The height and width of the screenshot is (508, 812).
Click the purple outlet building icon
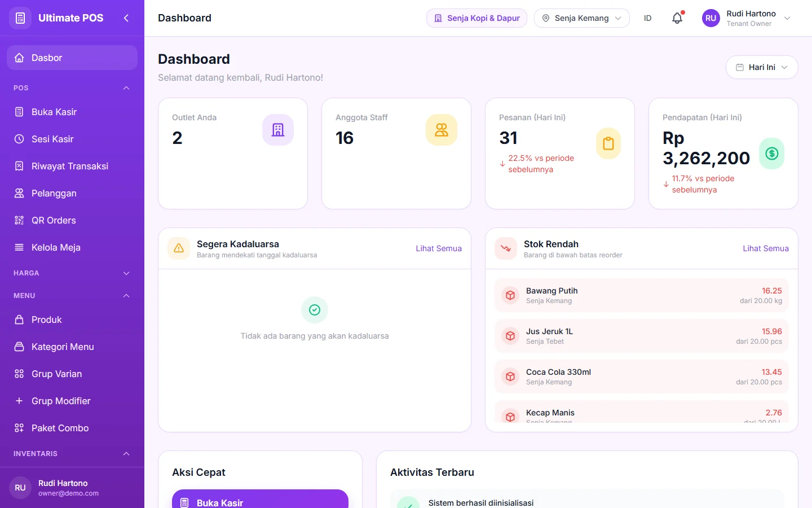pyautogui.click(x=278, y=130)
